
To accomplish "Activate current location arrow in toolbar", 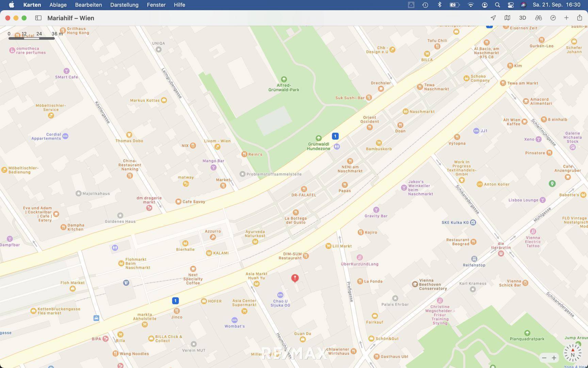I will (x=493, y=18).
